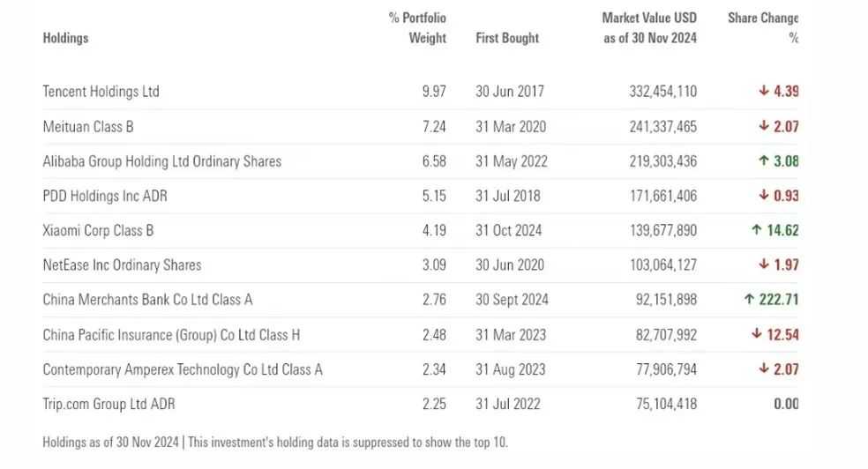
Task: Open the Xiaomi Corp Class B holding
Action: tap(98, 230)
